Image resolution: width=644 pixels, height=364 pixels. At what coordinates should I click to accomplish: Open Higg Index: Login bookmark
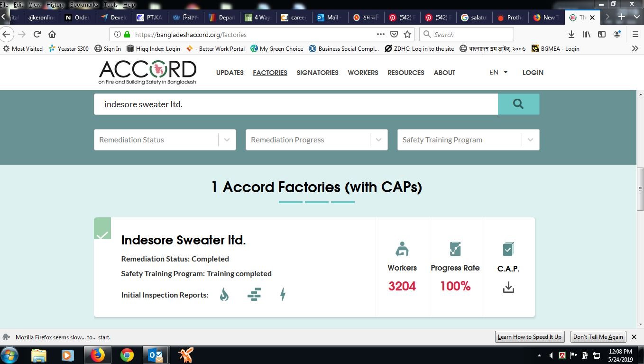point(153,48)
